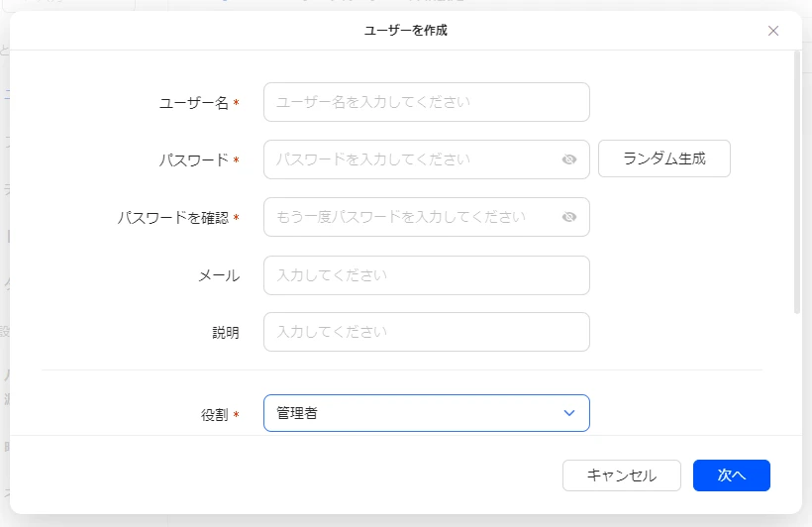Cancel with the キャンセル button
Viewport: 812px width, 527px height.
click(x=621, y=475)
